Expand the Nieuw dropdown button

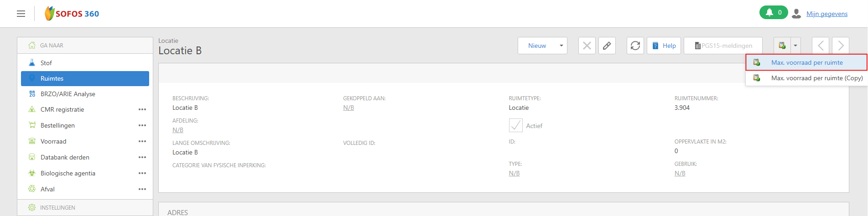561,46
